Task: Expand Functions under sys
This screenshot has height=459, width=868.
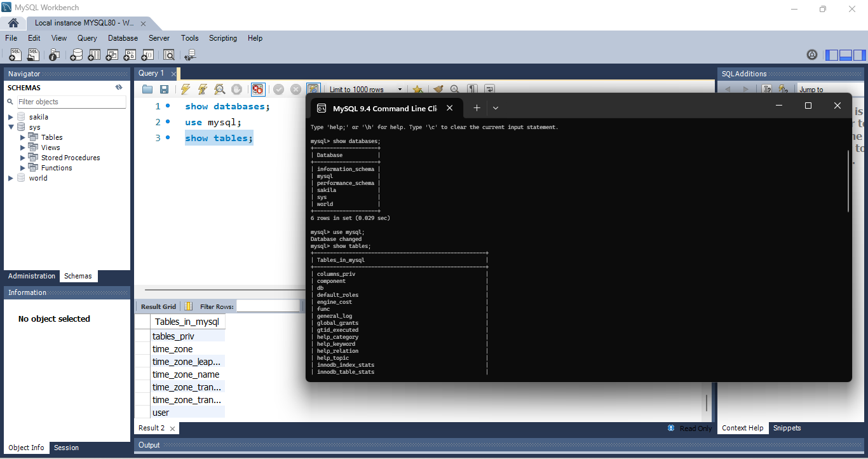Action: coord(23,168)
